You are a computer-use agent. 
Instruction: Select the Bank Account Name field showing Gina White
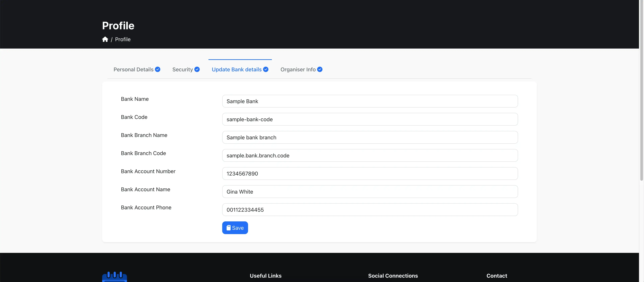pos(370,192)
